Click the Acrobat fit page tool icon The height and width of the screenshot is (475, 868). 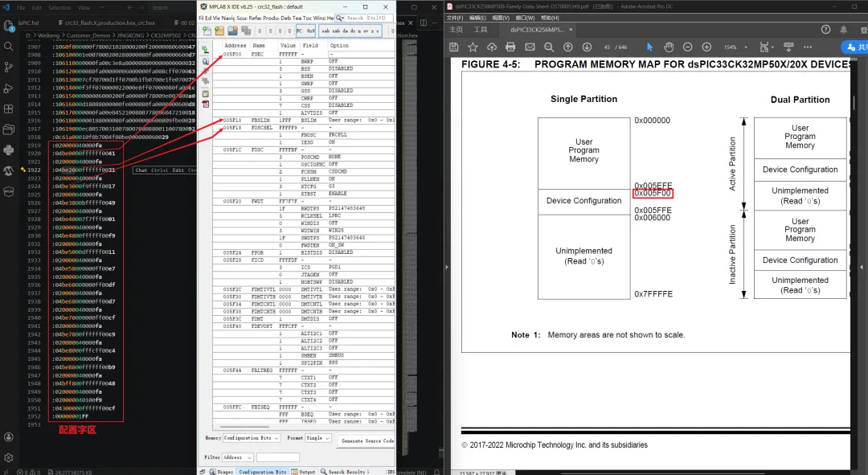tap(765, 47)
